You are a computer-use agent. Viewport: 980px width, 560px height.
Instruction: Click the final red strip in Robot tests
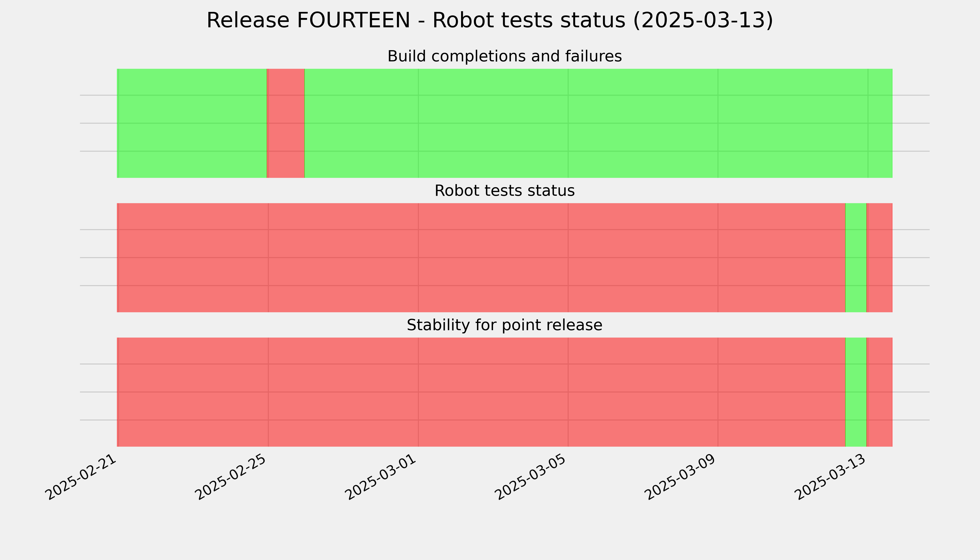(x=880, y=258)
